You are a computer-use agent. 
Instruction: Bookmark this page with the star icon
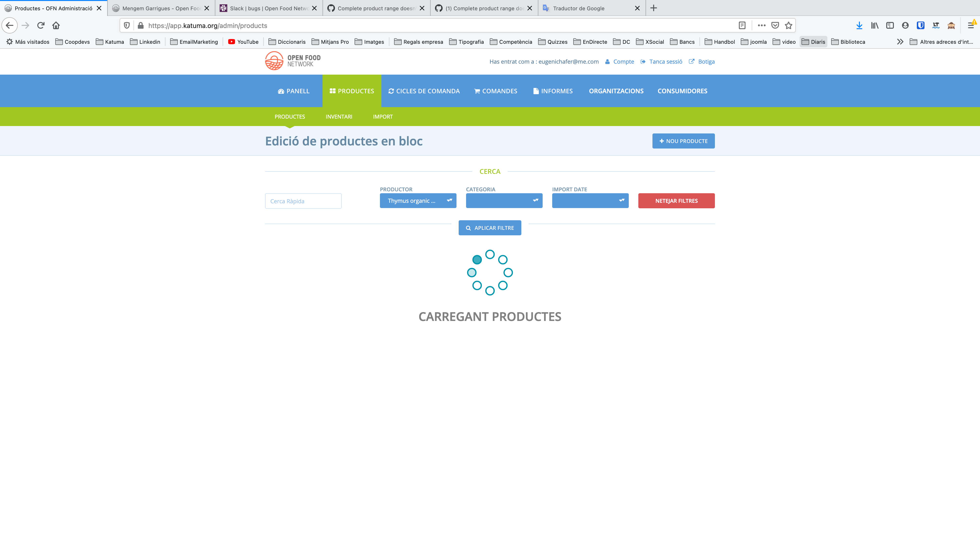coord(789,26)
